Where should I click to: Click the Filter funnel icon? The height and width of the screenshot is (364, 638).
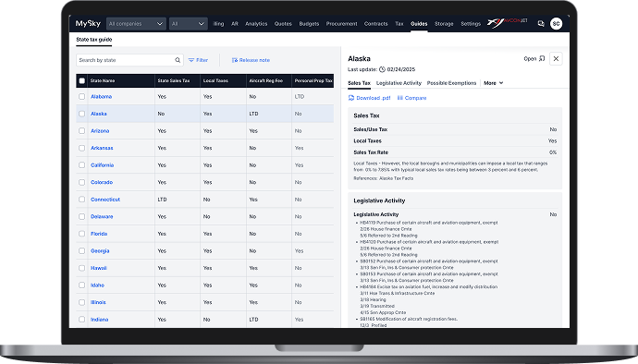[191, 60]
